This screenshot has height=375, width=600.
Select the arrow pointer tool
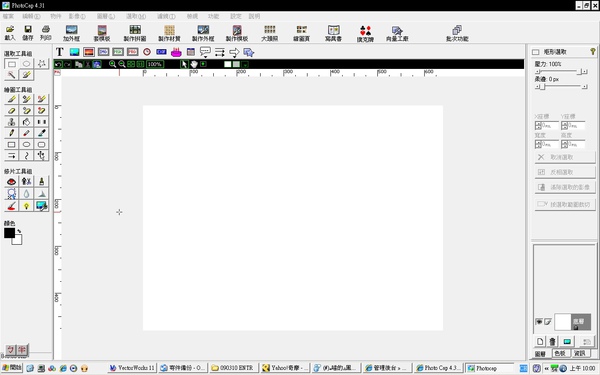184,64
